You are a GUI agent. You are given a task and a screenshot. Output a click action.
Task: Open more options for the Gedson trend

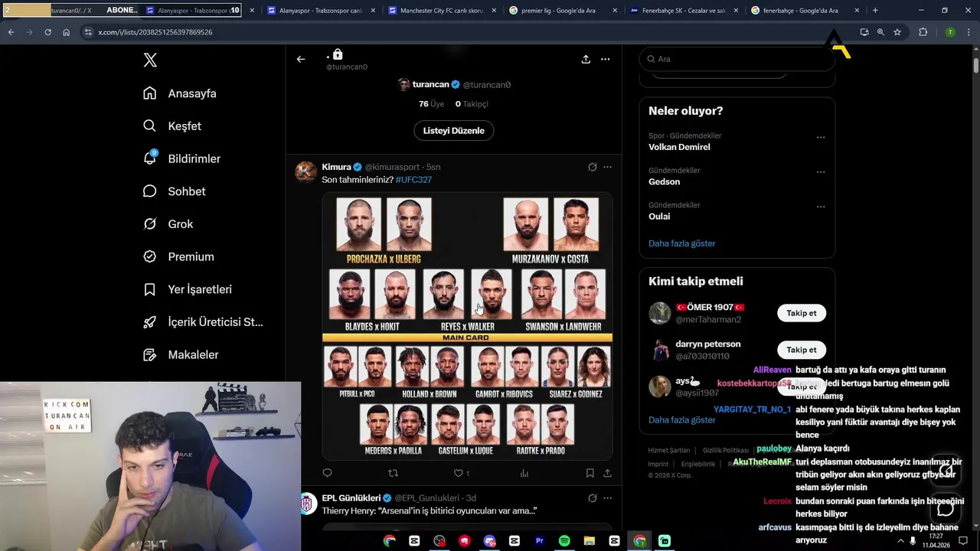tap(821, 172)
